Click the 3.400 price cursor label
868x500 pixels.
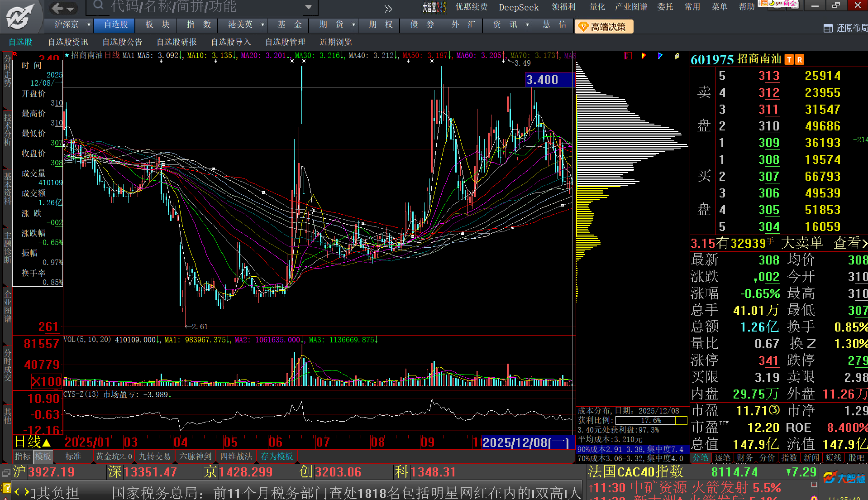click(549, 80)
